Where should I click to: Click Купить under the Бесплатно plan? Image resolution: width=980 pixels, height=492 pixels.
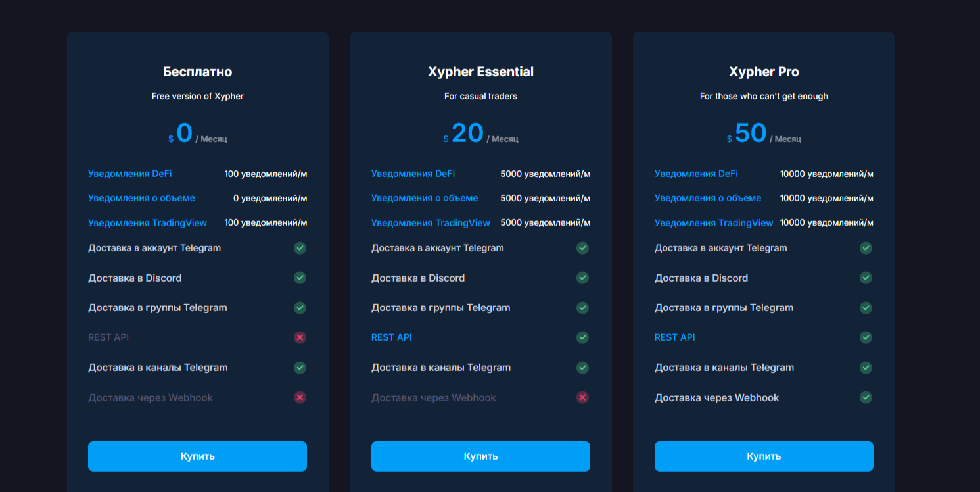tap(197, 456)
